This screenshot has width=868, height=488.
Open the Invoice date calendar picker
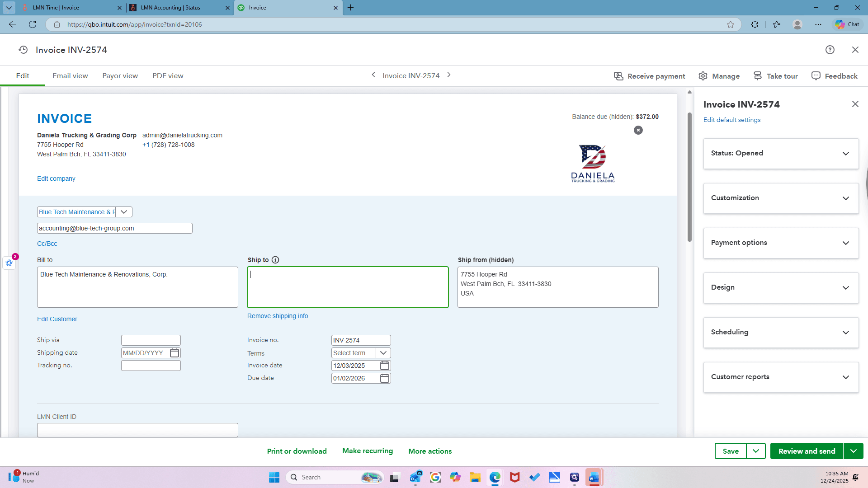(x=385, y=366)
